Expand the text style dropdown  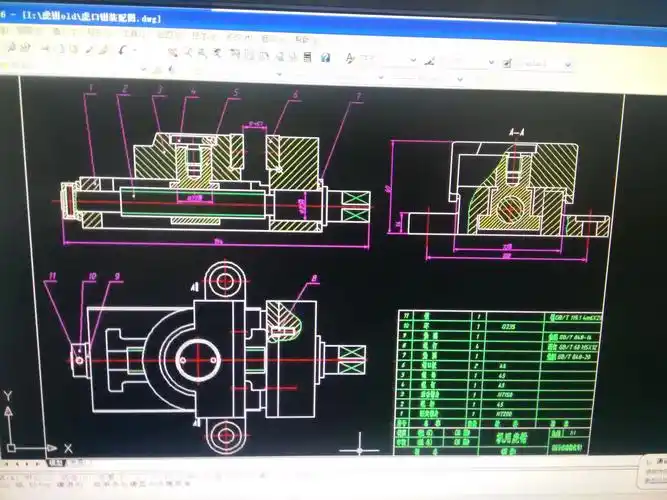pyautogui.click(x=412, y=60)
